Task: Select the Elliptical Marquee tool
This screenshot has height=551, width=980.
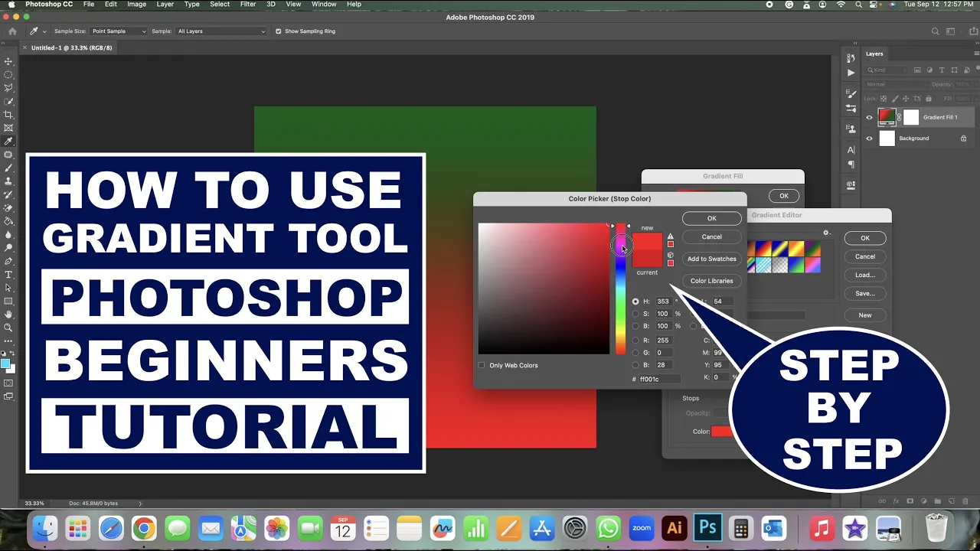Action: (x=8, y=75)
